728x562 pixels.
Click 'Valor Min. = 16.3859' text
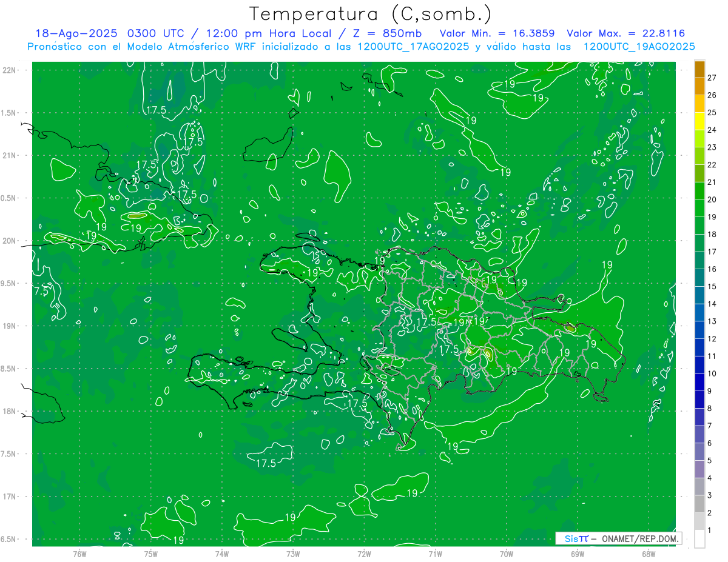[x=497, y=33]
